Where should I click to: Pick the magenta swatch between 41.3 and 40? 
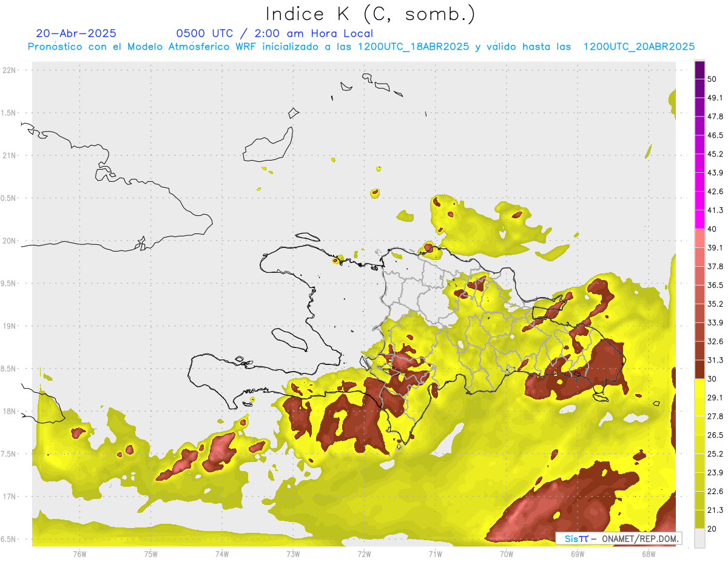click(x=699, y=219)
